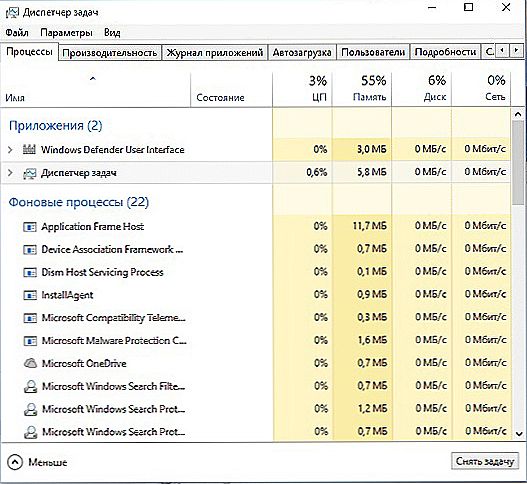Click the Dism Host Servicing Process icon
Screen dimensions: 527x484
pos(30,272)
